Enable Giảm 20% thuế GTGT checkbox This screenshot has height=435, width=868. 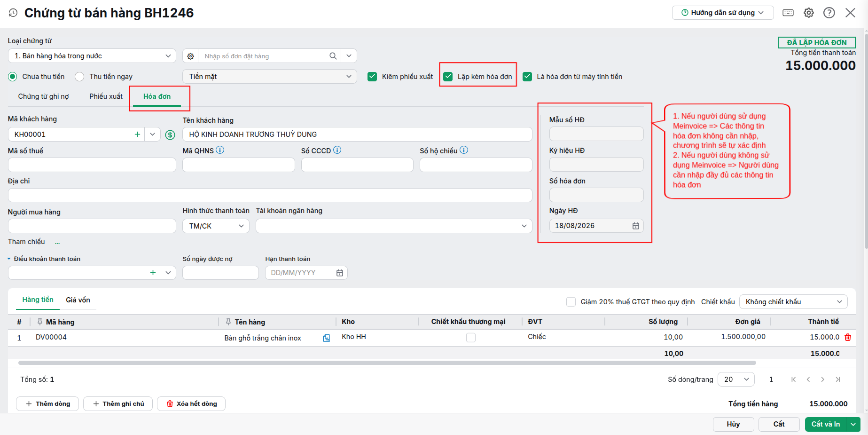571,302
